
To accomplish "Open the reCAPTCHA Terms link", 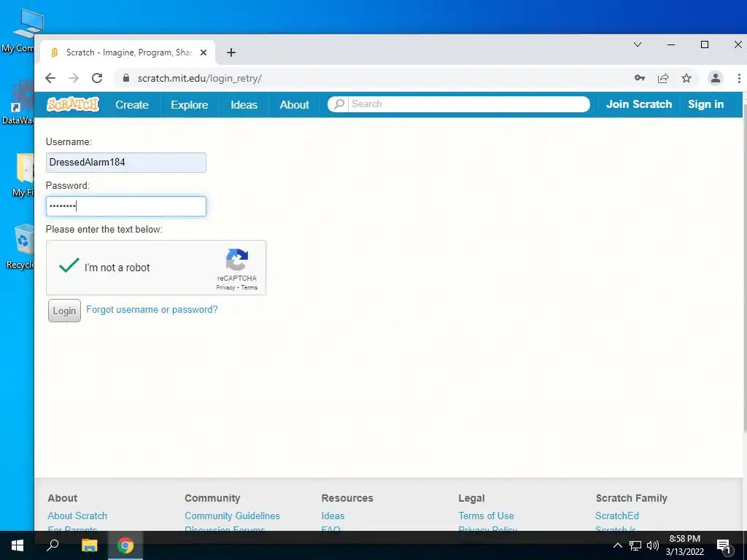I will [x=249, y=287].
